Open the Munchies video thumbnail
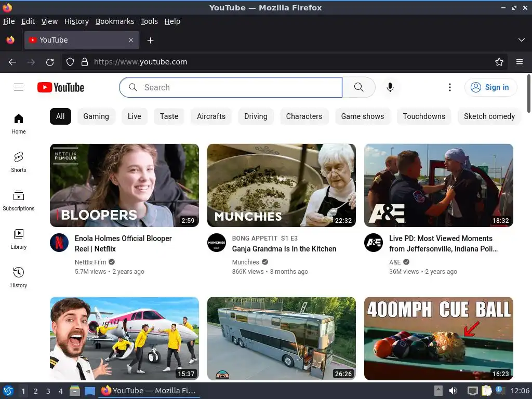The width and height of the screenshot is (532, 399). 282,185
